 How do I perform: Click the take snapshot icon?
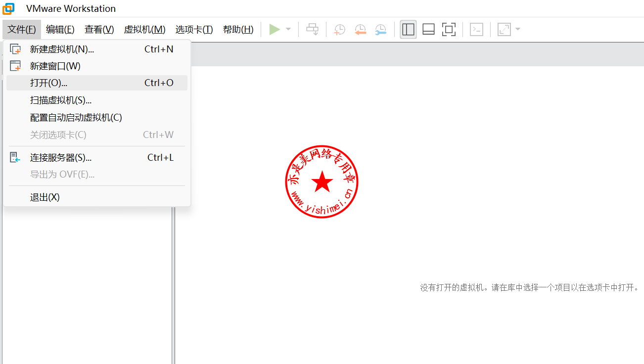pos(340,30)
